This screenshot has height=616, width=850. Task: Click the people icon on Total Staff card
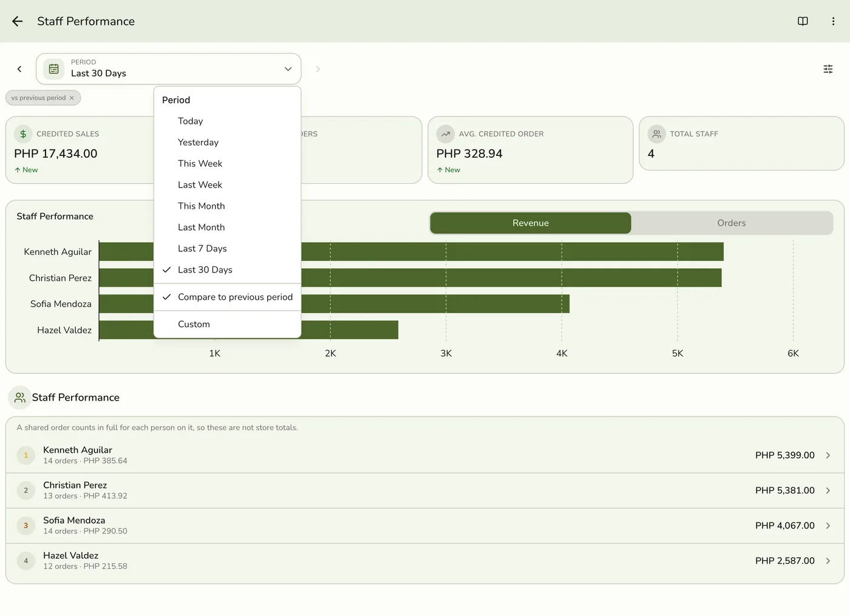click(x=657, y=134)
